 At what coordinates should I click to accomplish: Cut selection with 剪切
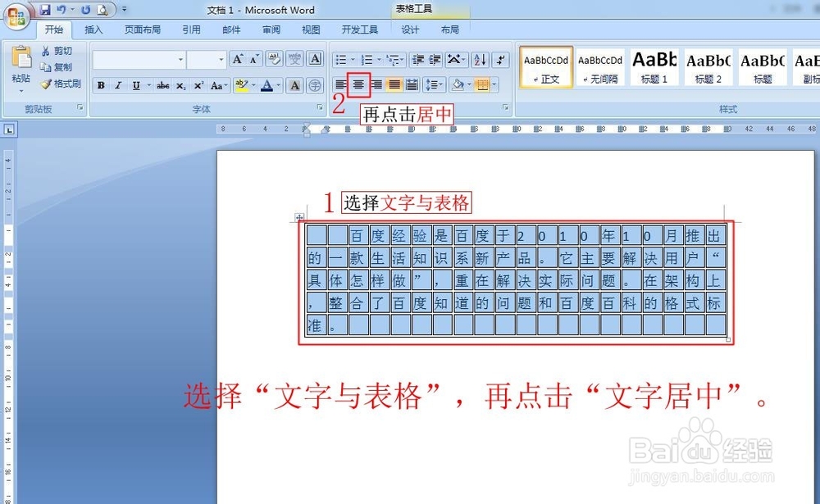coord(57,51)
